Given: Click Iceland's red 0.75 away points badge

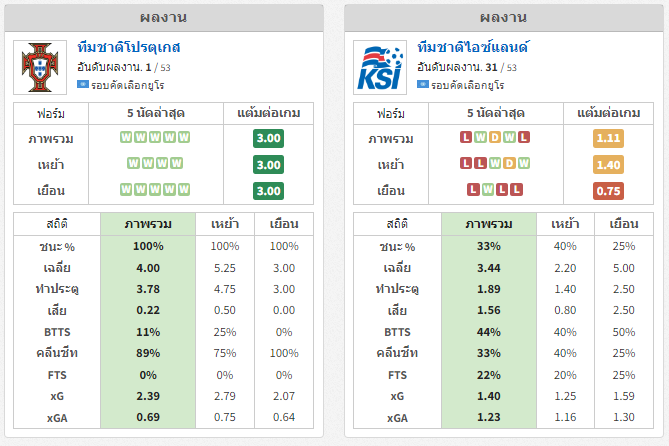Looking at the screenshot, I should (608, 191).
